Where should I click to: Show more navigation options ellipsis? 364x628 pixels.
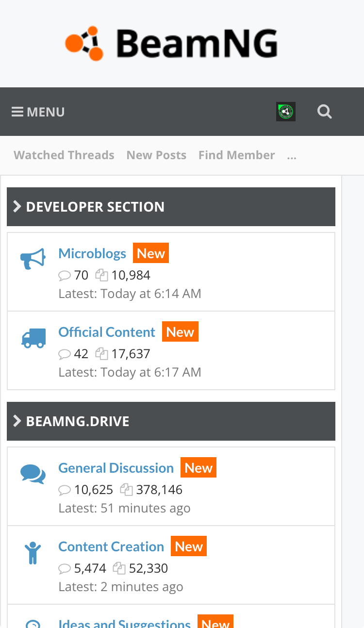[x=292, y=155]
